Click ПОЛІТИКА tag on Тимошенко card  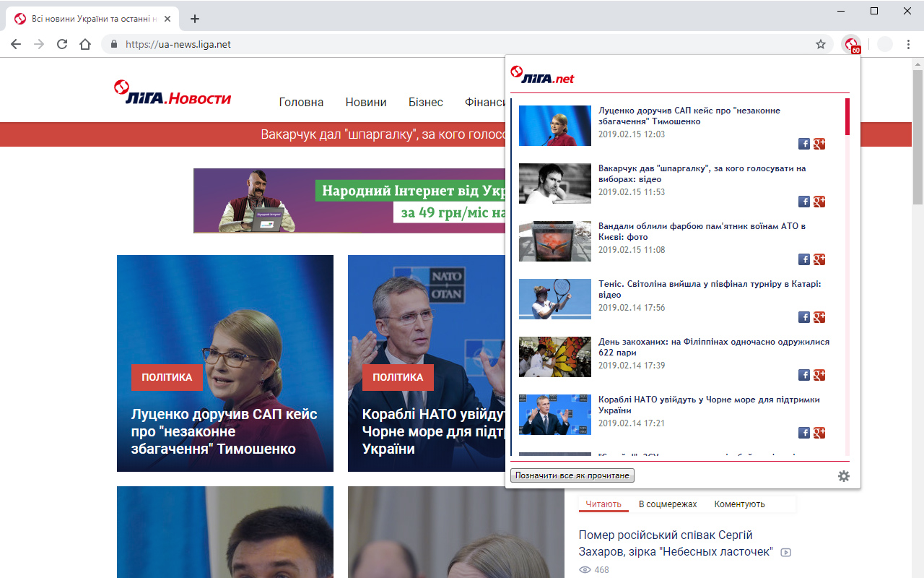pyautogui.click(x=167, y=377)
